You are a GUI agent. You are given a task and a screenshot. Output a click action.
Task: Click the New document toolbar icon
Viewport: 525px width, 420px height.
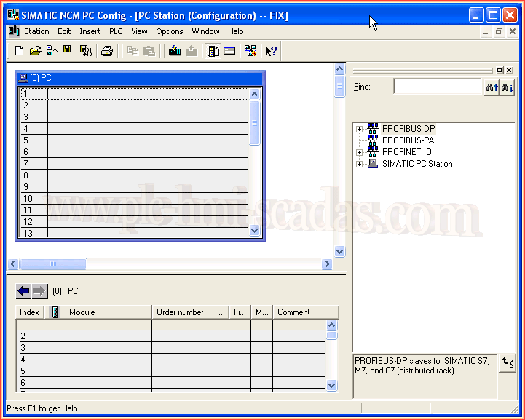point(20,51)
